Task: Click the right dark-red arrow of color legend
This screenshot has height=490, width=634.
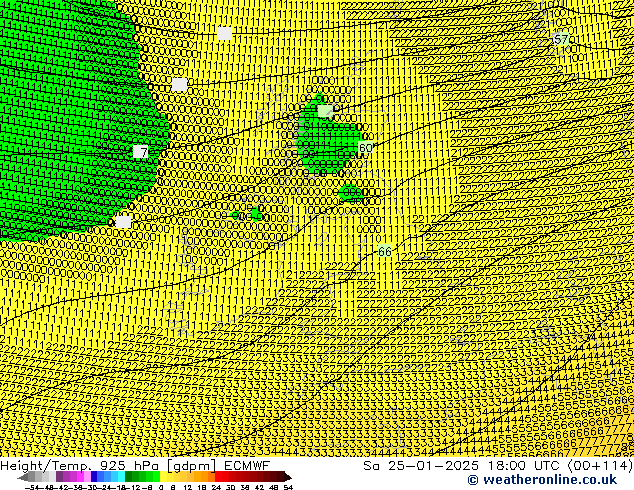Action: click(287, 477)
